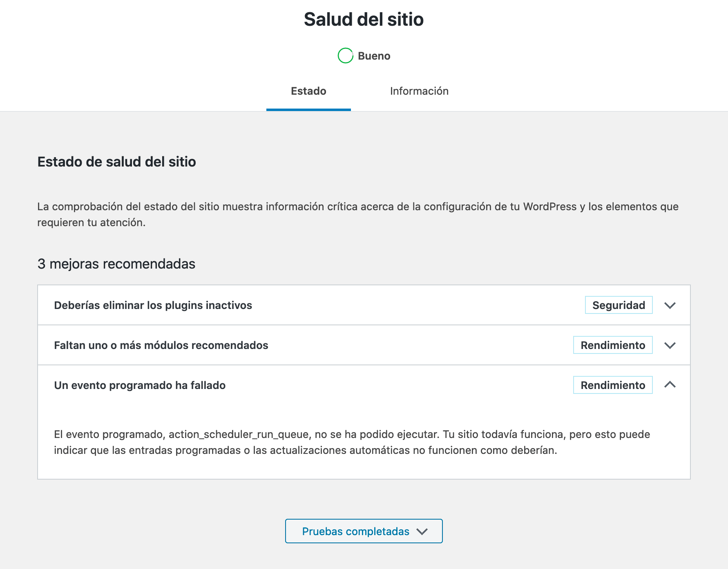728x569 pixels.
Task: Expand the missing modules chevron
Action: 670,345
